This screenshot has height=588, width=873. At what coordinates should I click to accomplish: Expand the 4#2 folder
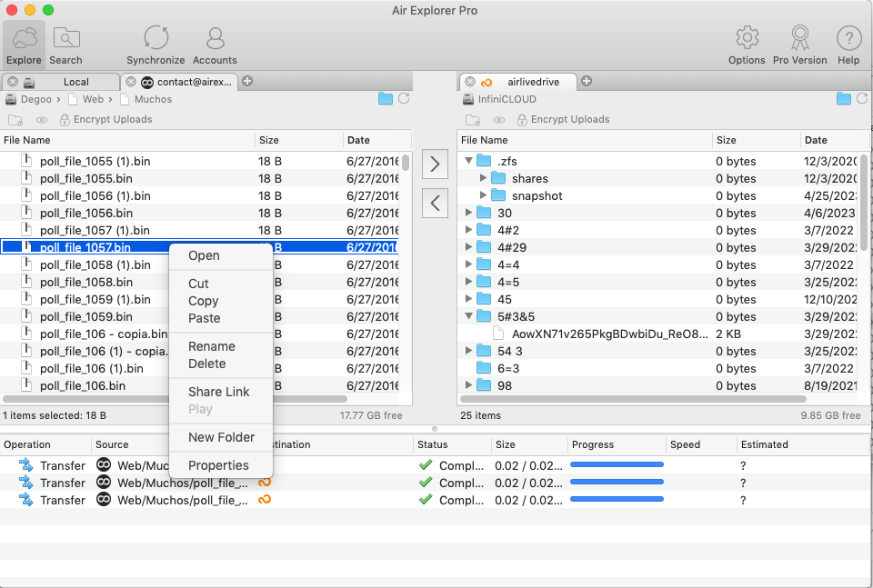click(469, 230)
